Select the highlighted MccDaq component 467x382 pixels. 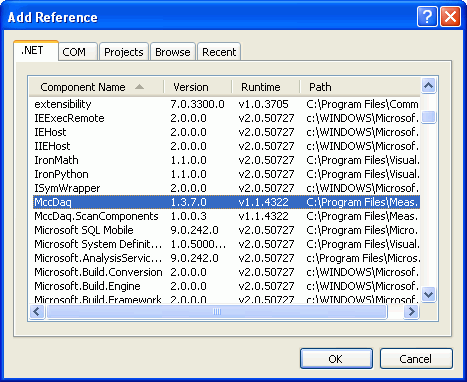click(226, 202)
